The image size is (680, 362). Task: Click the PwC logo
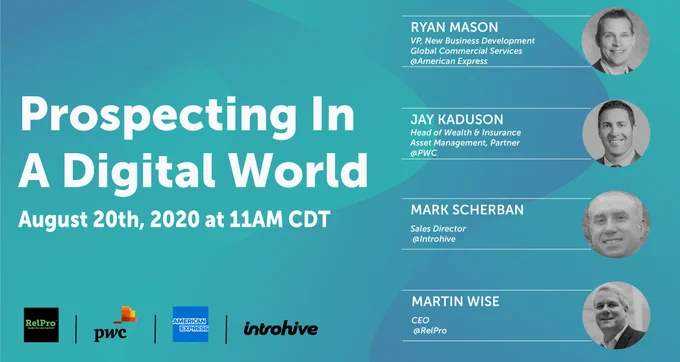pos(115,324)
